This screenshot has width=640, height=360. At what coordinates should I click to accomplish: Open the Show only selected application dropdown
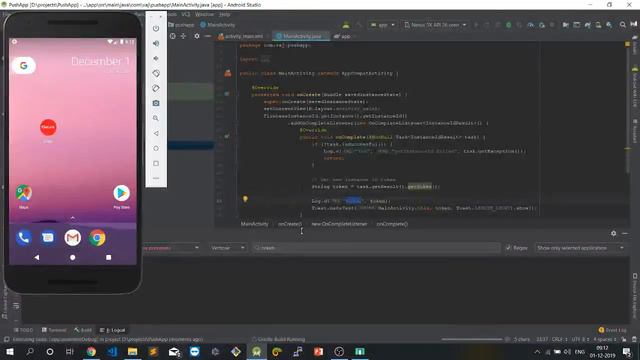pos(580,248)
